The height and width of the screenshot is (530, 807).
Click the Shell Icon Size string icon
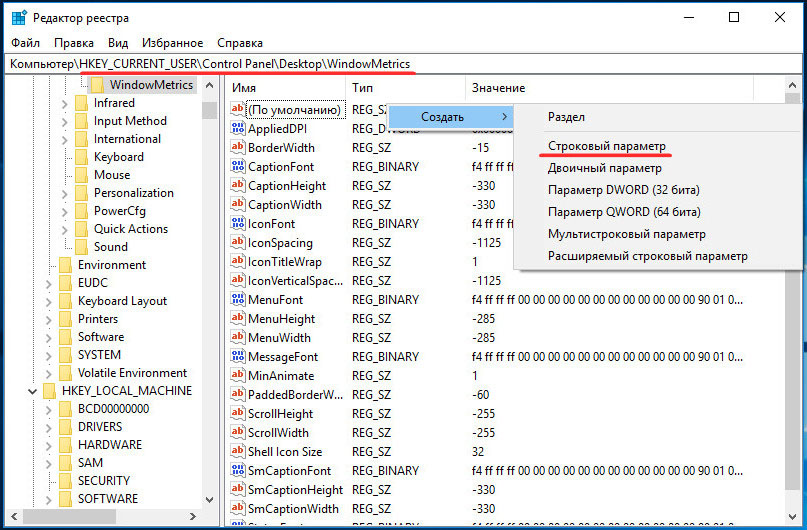pos(237,452)
